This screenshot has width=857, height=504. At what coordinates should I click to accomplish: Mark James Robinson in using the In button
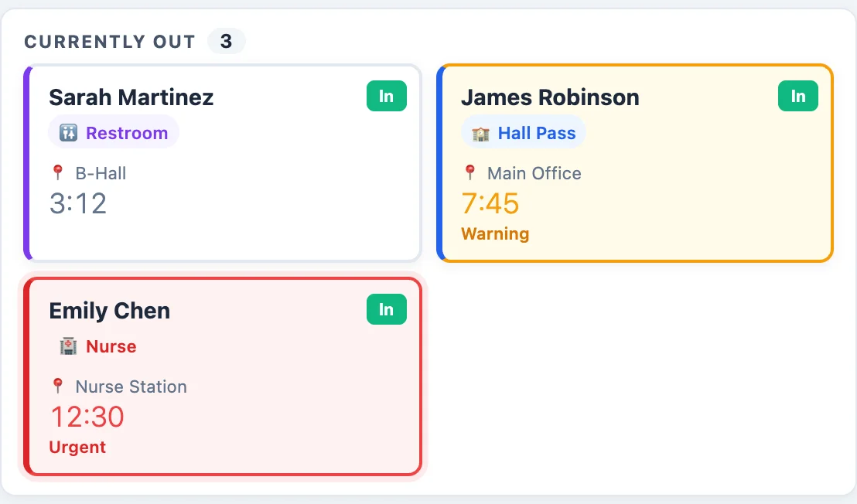pyautogui.click(x=797, y=96)
